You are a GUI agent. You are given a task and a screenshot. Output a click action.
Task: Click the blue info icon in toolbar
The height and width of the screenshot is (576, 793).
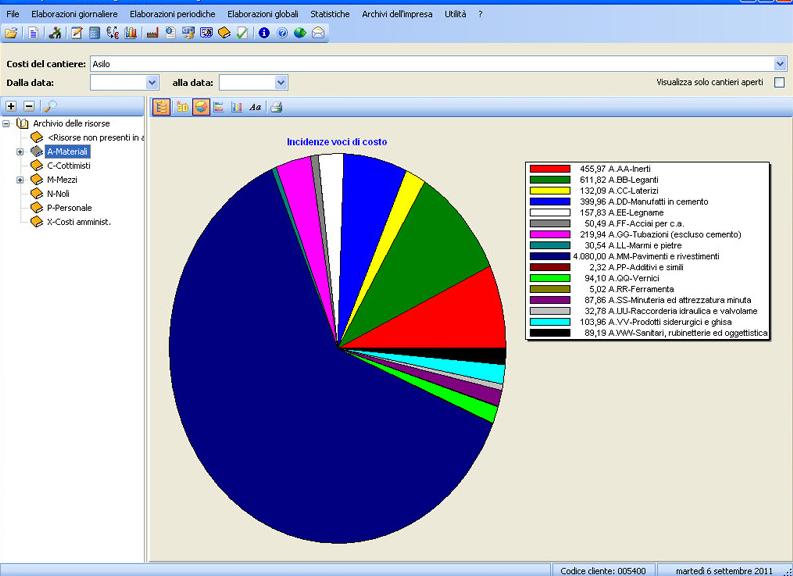(264, 33)
